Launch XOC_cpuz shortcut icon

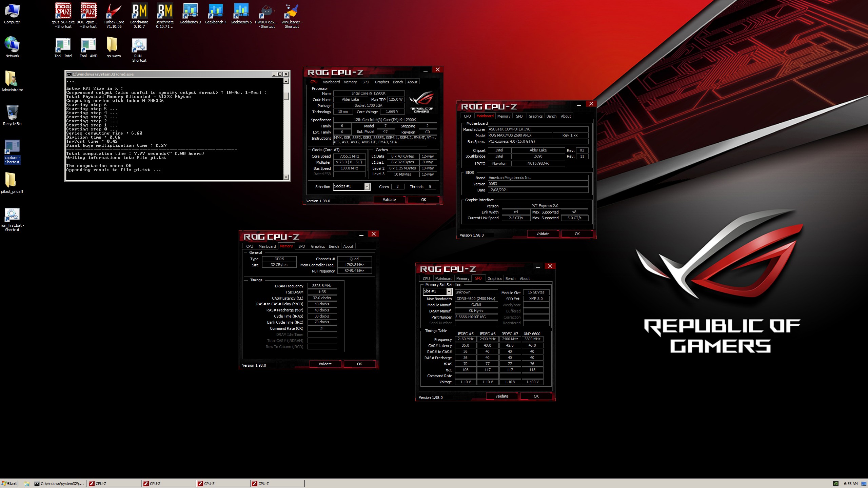pyautogui.click(x=88, y=15)
